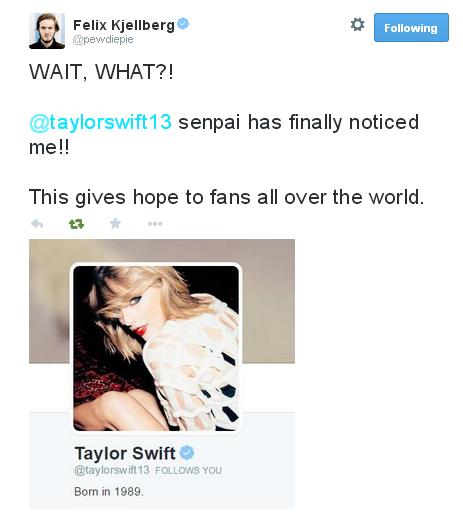
Task: Favorite the tweet with star icon
Action: (x=115, y=223)
